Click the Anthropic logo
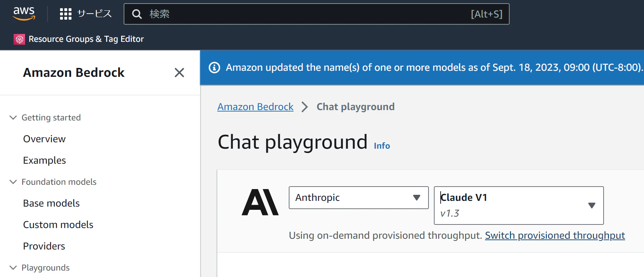The width and height of the screenshot is (644, 277). [x=260, y=202]
